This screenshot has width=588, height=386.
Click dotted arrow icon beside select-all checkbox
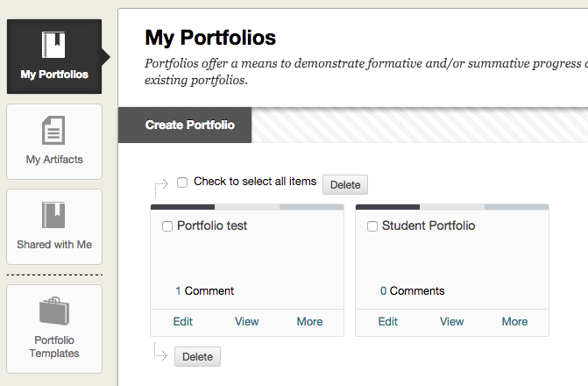tap(161, 188)
